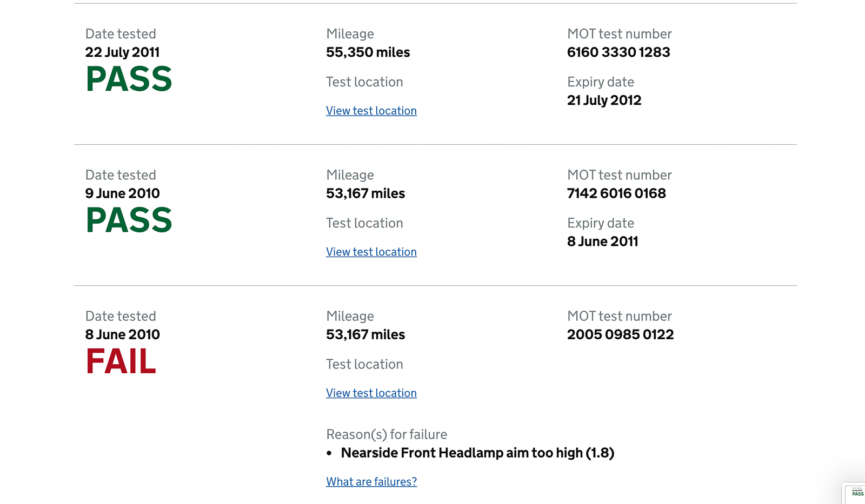Click the expiry date 21 July 2012
Screen dimensions: 865x504
604,100
